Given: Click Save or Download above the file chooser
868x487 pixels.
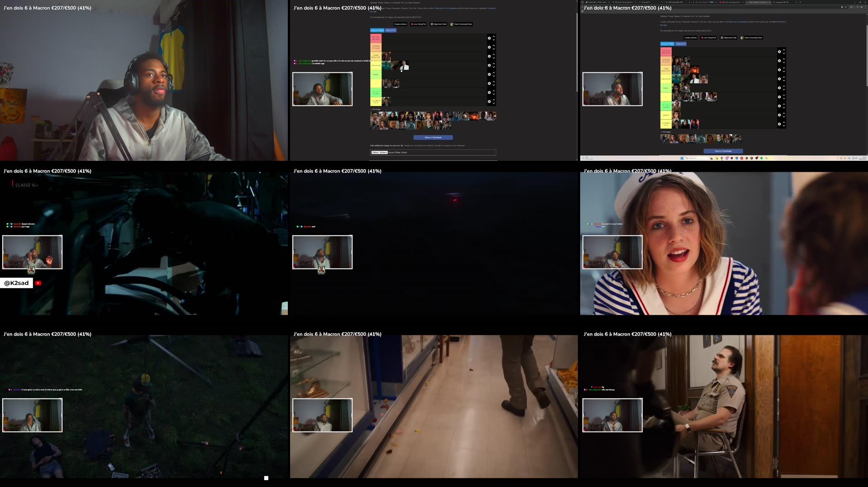Looking at the screenshot, I should 433,137.
